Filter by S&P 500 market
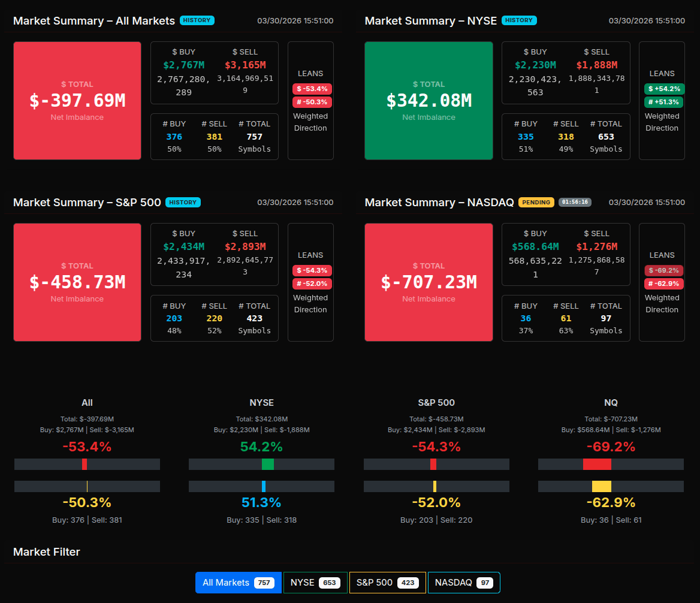This screenshot has width=700, height=603. (x=387, y=583)
